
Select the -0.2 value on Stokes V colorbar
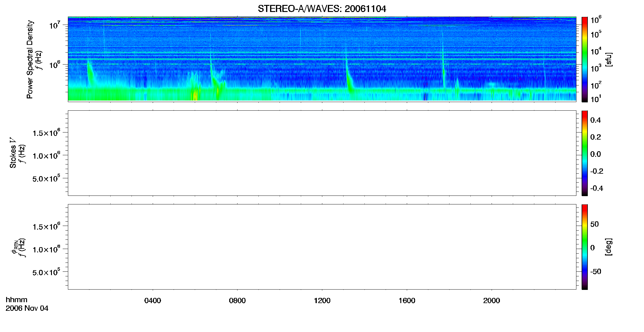tap(597, 171)
